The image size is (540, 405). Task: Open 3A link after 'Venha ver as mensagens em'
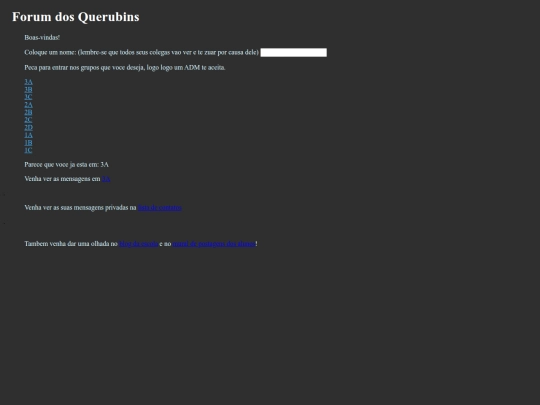(x=106, y=179)
